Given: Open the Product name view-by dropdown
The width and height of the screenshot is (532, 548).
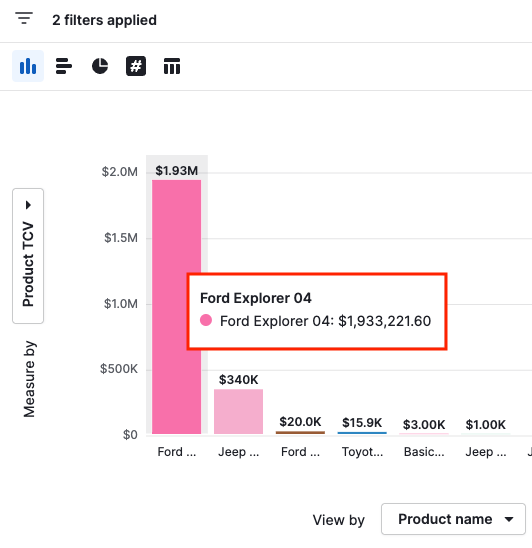Looking at the screenshot, I should coord(453,519).
